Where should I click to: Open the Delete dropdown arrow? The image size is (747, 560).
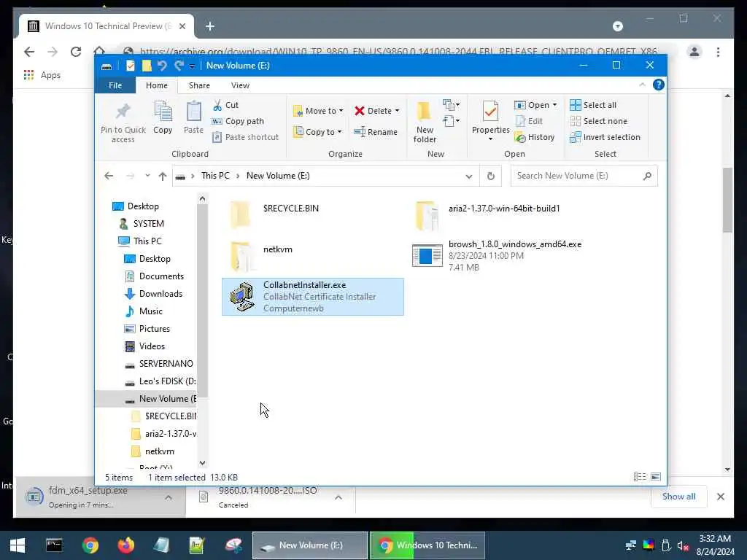click(397, 111)
